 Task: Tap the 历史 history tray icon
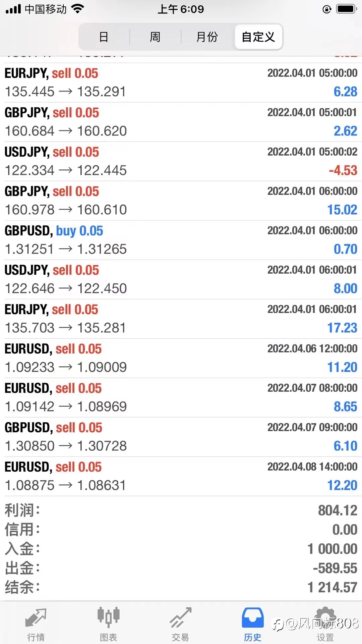pos(253,618)
